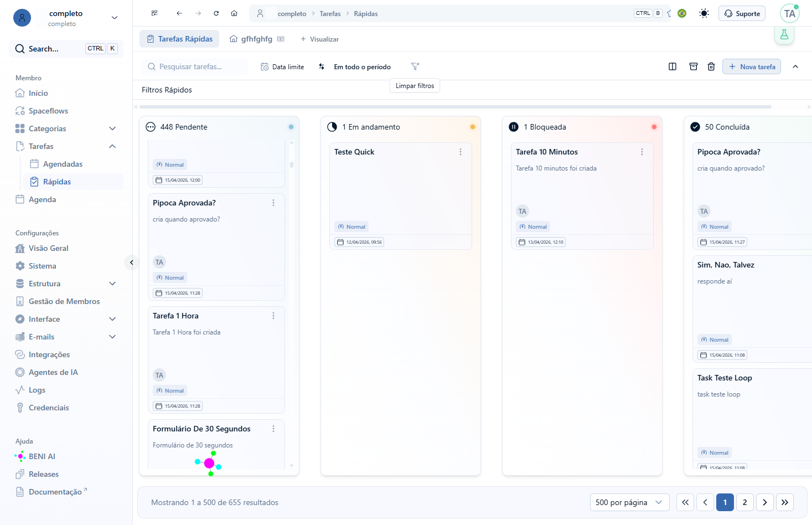Image resolution: width=812 pixels, height=525 pixels.
Task: Switch to the gfhfghfg view tab
Action: 257,39
